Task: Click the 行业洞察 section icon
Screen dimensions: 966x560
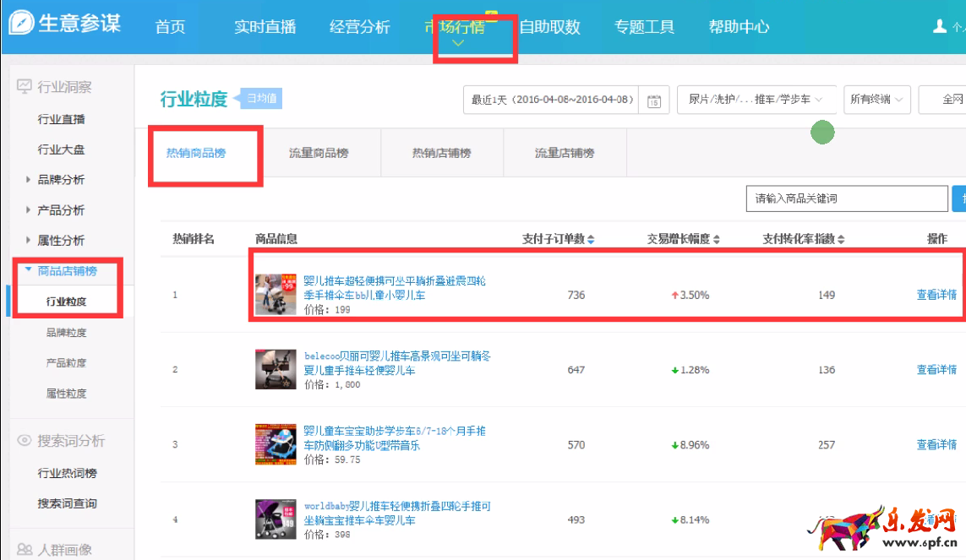Action: click(x=24, y=87)
